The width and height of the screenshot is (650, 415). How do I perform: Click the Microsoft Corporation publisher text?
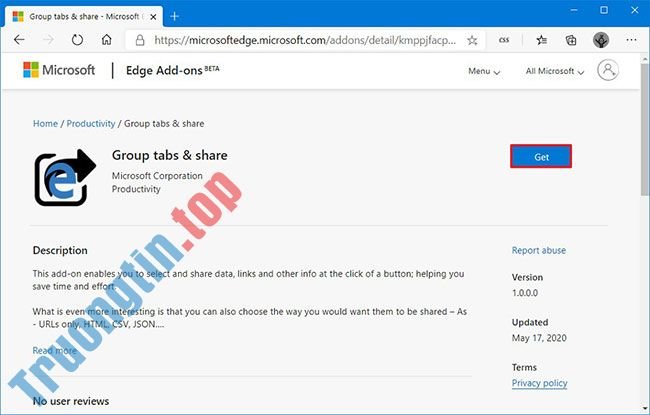[x=157, y=176]
